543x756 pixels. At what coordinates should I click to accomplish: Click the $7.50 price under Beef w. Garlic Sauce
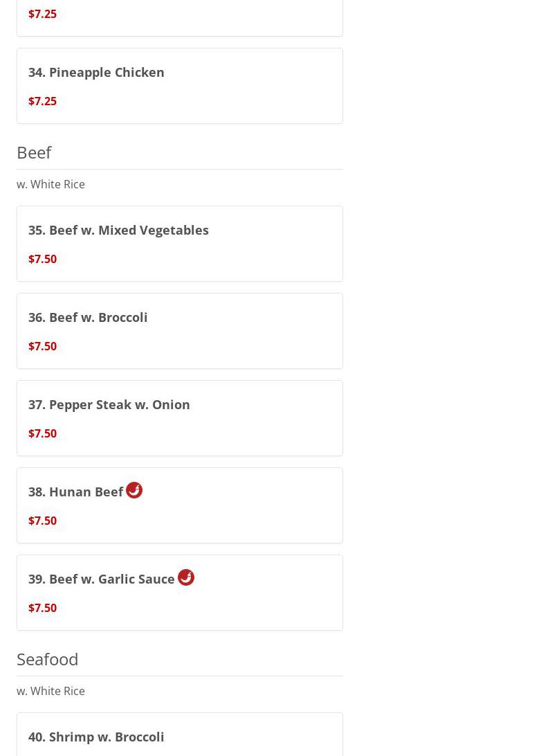pos(42,608)
